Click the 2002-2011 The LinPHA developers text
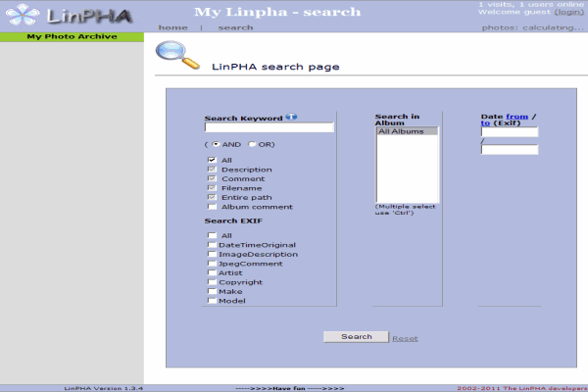Screen dimensions: 588x392 pos(522,388)
